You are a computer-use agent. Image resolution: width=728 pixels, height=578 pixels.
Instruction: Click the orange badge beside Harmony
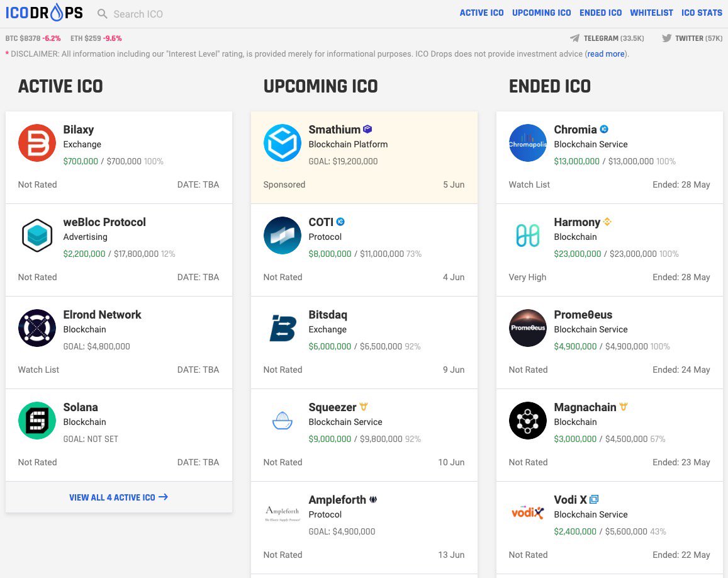[x=607, y=222]
